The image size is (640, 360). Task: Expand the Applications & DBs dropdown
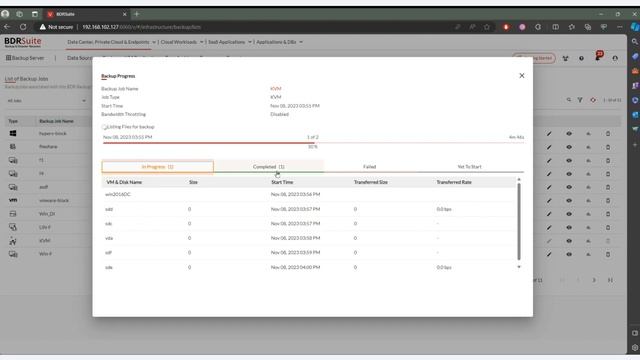pos(280,42)
